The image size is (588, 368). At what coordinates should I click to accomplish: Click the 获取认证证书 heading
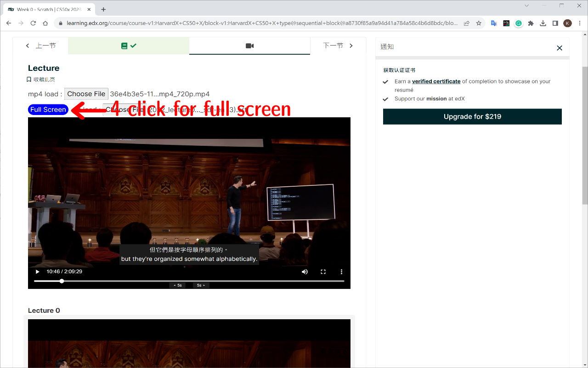(x=399, y=70)
